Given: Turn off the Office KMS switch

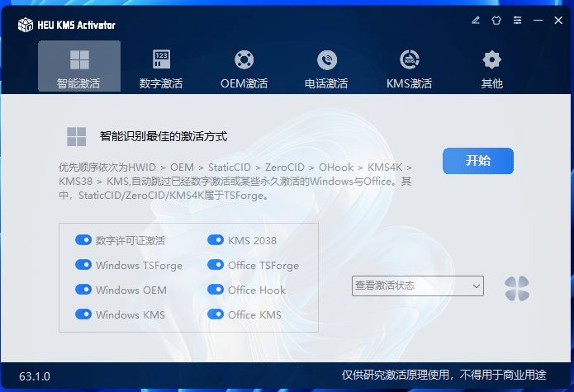Looking at the screenshot, I should [x=216, y=314].
